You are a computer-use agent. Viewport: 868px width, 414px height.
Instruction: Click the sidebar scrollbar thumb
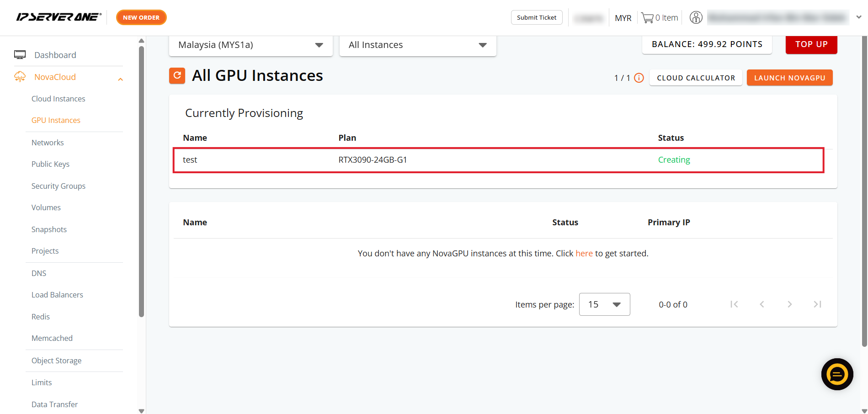click(x=141, y=180)
